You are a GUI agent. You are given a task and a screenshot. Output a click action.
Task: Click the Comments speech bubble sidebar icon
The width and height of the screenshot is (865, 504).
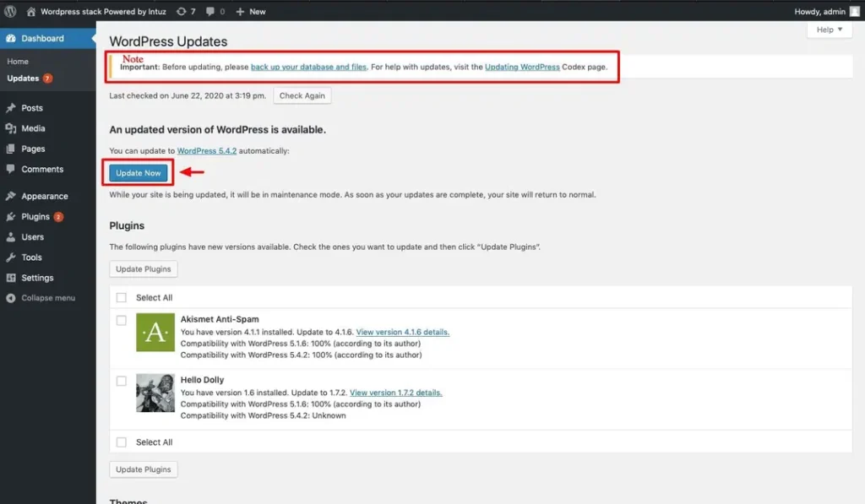[10, 169]
